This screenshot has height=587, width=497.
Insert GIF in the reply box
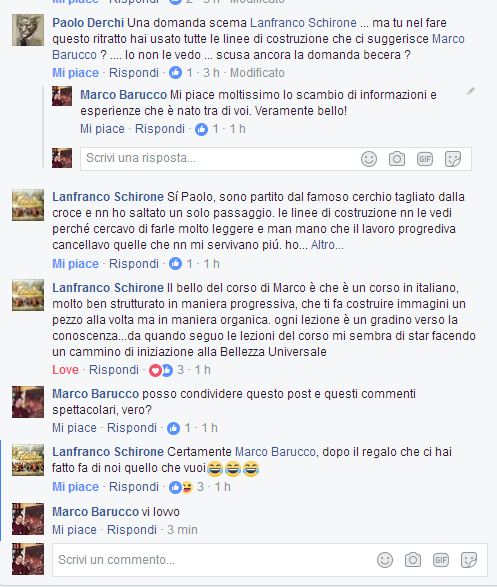(x=425, y=159)
